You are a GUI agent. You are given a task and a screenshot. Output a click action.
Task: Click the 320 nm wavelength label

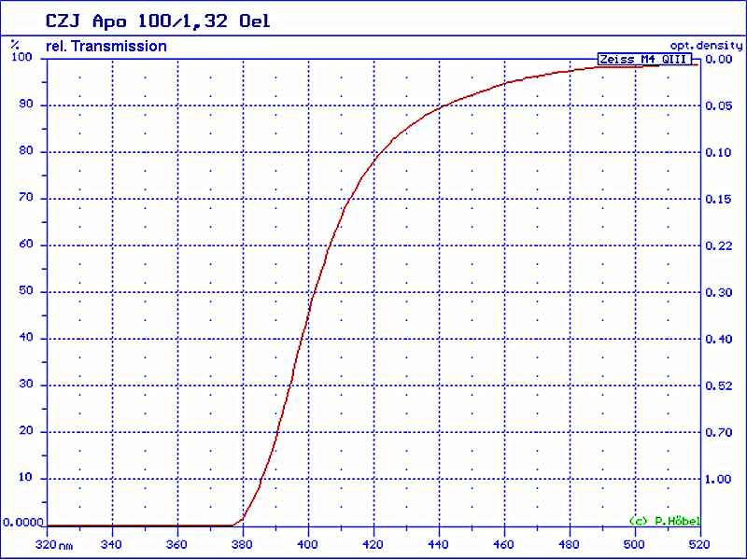[x=54, y=545]
